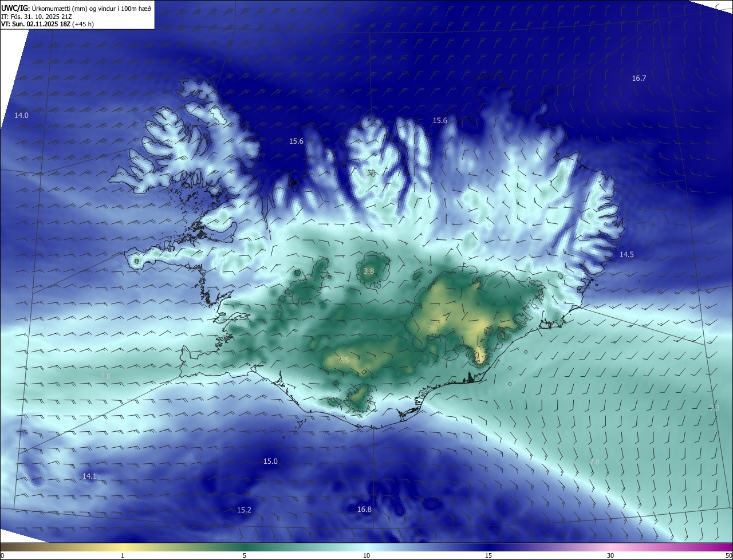Click the valid time 'VT: Sun. 02.11.2025 18Z (+45 h)'

pos(48,24)
